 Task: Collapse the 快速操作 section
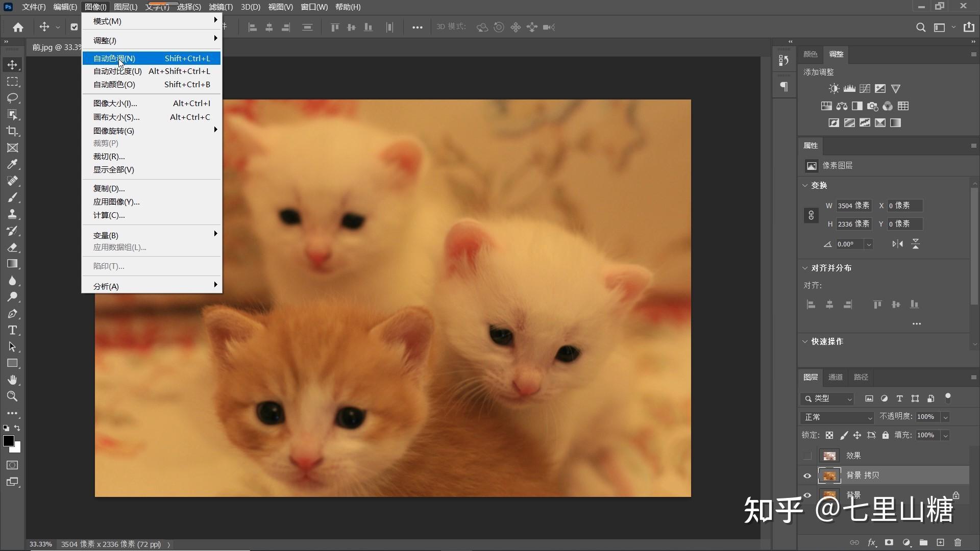click(805, 341)
